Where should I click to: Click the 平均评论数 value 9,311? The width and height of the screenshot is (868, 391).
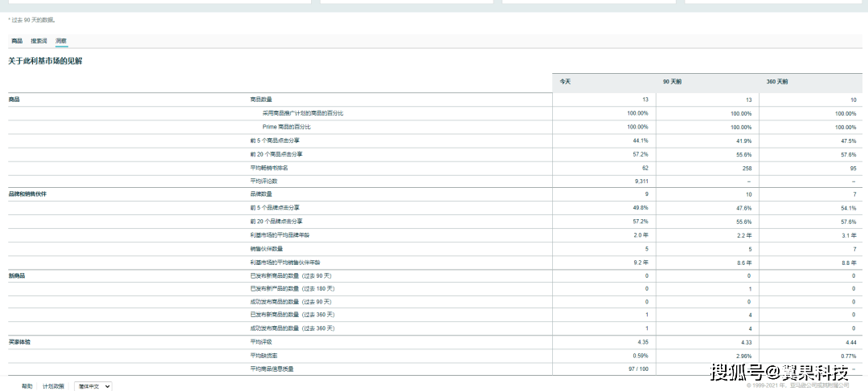(641, 181)
